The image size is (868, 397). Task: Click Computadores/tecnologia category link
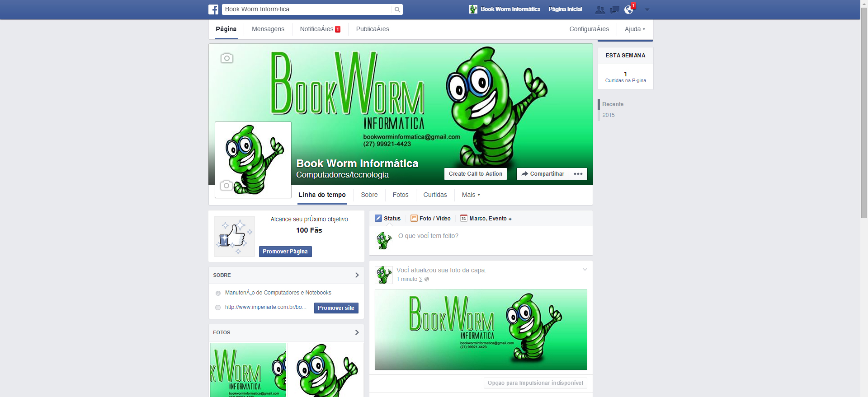[x=342, y=175]
